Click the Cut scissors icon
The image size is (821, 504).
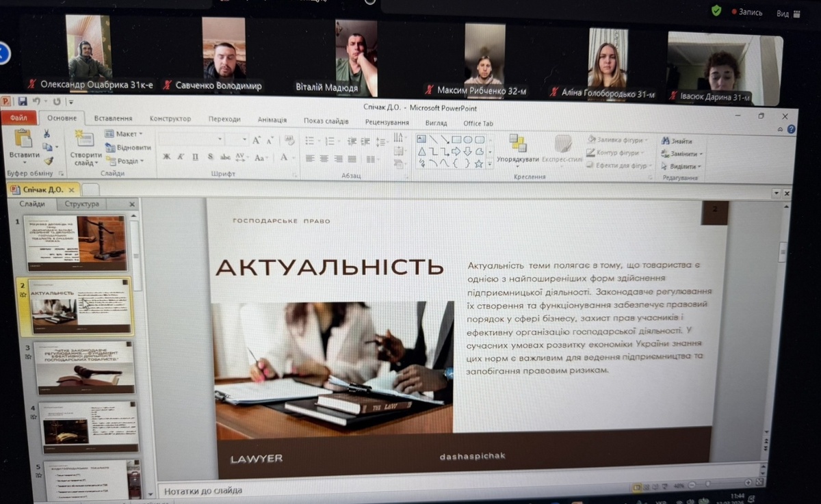pyautogui.click(x=47, y=133)
